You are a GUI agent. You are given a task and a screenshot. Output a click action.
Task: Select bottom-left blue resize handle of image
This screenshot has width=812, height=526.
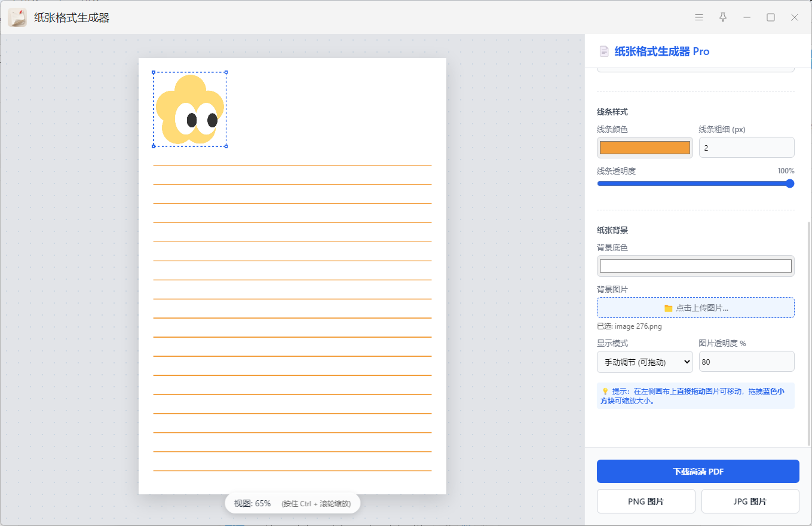click(x=154, y=146)
